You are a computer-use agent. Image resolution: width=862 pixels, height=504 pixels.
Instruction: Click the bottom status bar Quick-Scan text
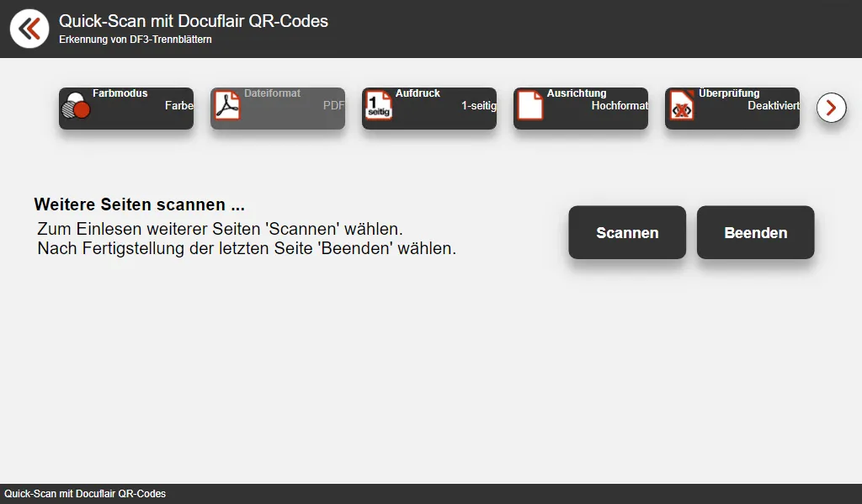click(85, 494)
